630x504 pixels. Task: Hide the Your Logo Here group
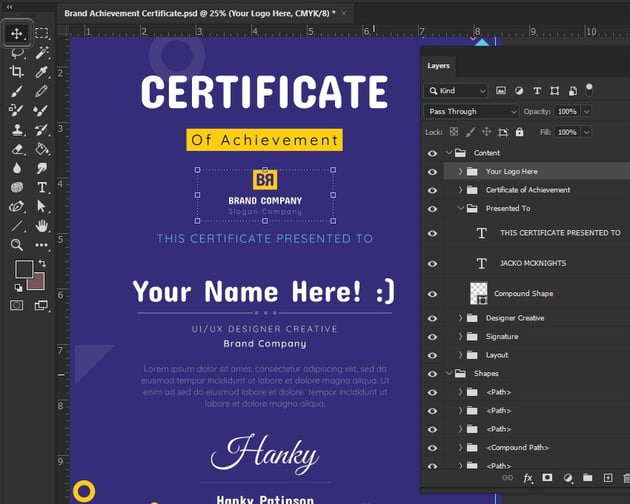pyautogui.click(x=432, y=172)
